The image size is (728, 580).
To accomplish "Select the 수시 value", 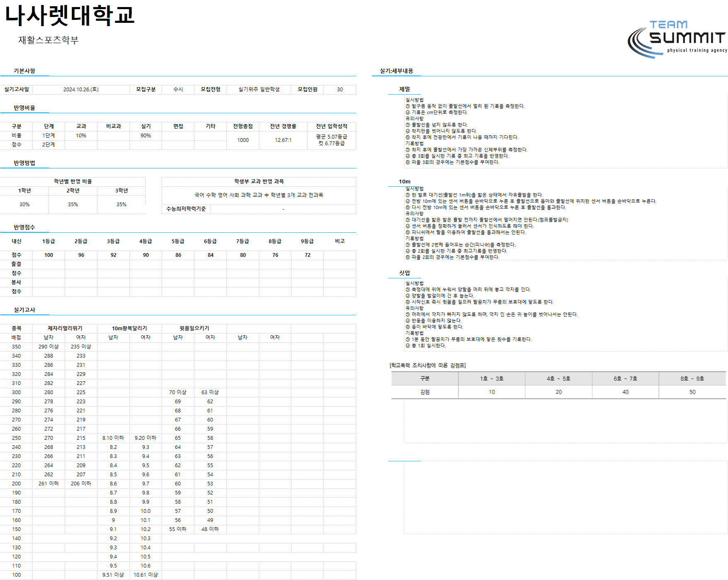I will [178, 90].
